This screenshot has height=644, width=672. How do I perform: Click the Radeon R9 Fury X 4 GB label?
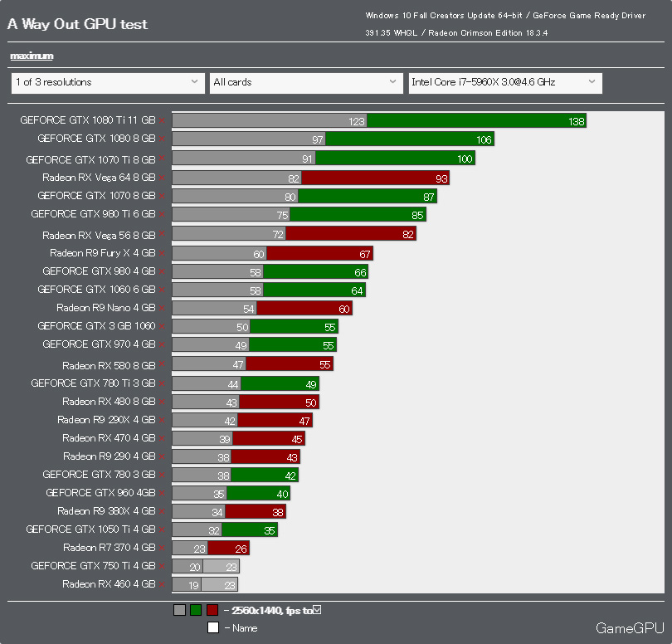click(x=102, y=253)
